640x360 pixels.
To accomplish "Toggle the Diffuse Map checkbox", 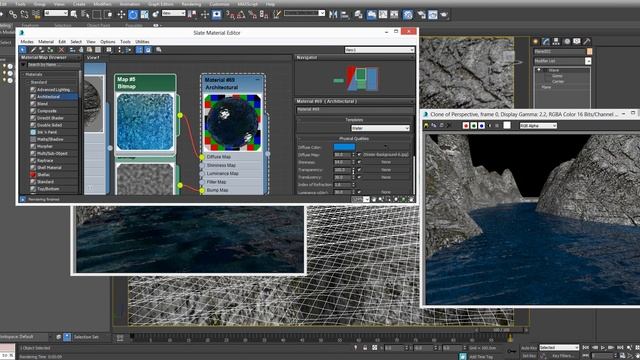I will tap(359, 155).
